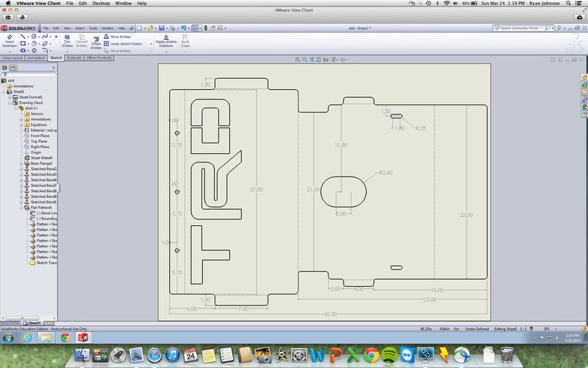Click the 42.00 overall width dimension
588x368 pixels.
tap(330, 314)
